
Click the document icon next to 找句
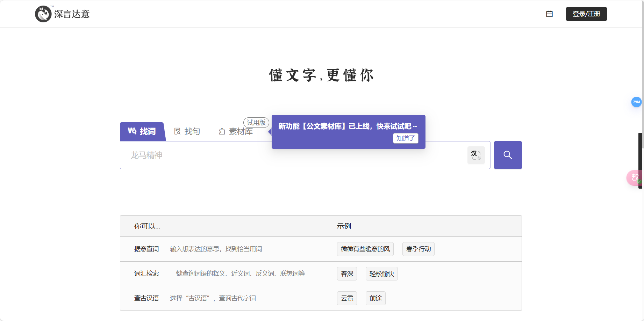[x=177, y=131]
